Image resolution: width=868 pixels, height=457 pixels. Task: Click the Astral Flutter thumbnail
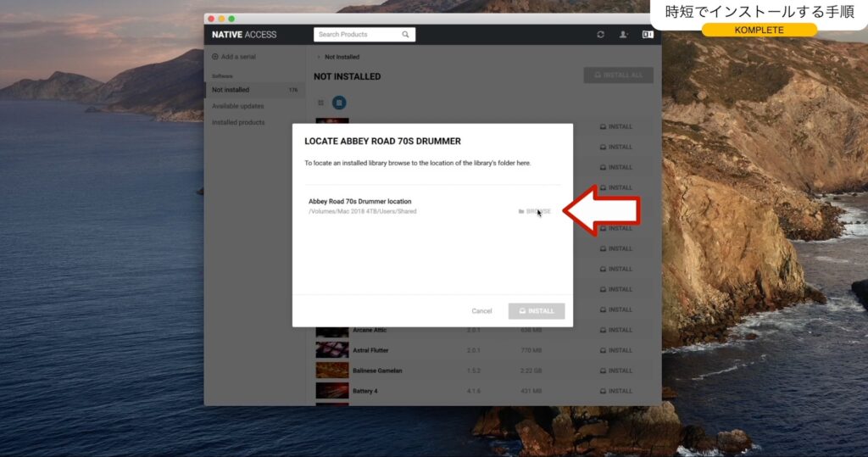(332, 350)
